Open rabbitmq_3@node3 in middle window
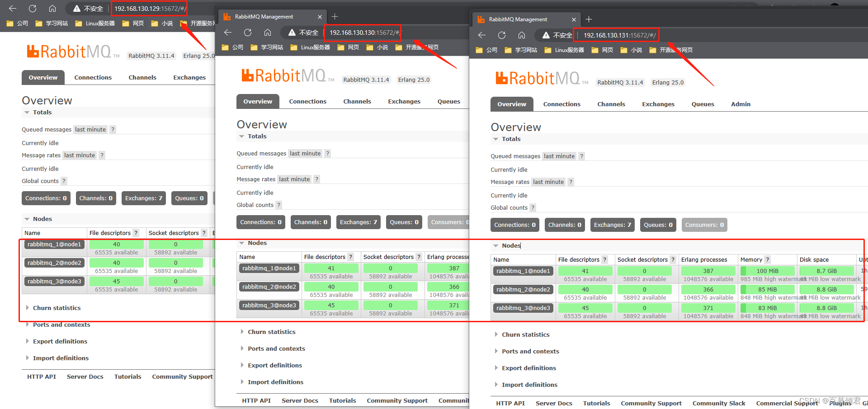The image size is (868, 409). (x=269, y=306)
